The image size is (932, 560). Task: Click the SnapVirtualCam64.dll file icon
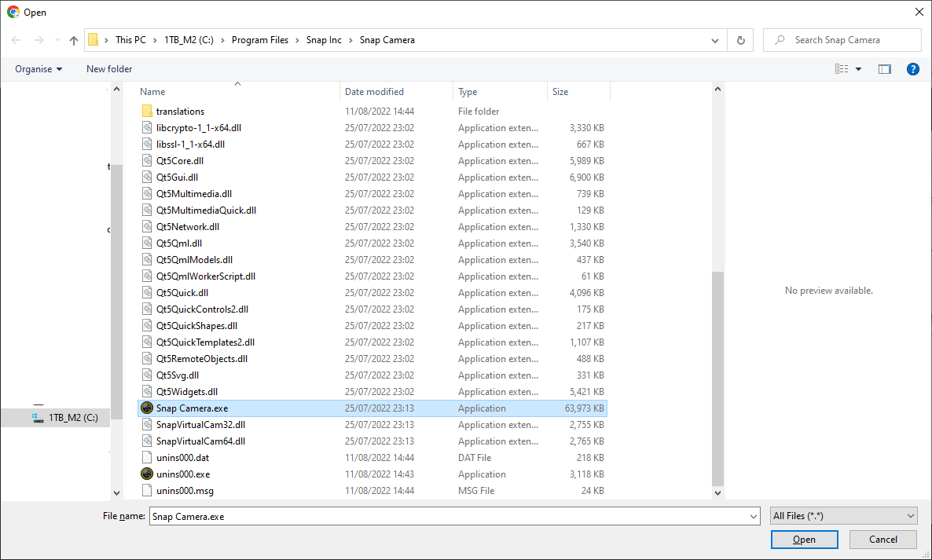click(147, 441)
